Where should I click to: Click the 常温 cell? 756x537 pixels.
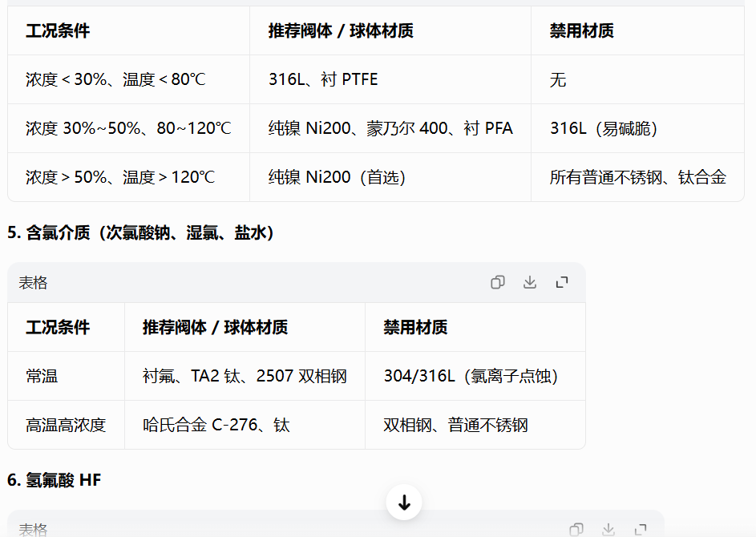click(x=66, y=376)
